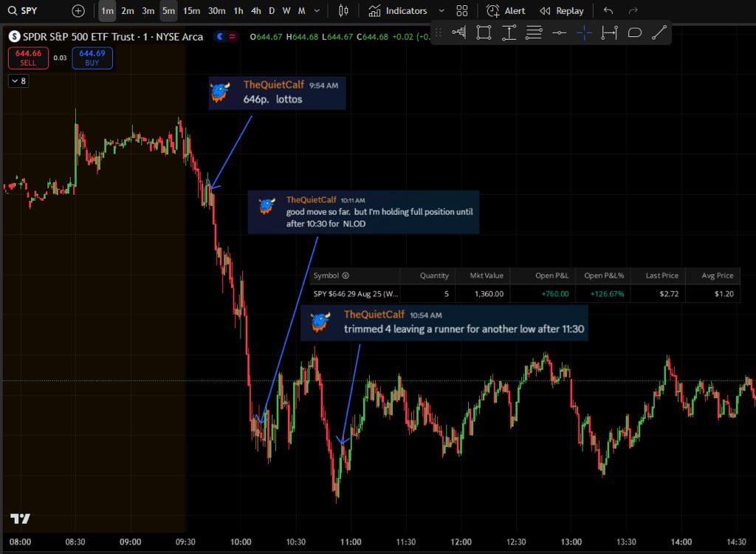Switch to the Weekly (W) timeframe
This screenshot has height=554, width=756.
[x=286, y=10]
